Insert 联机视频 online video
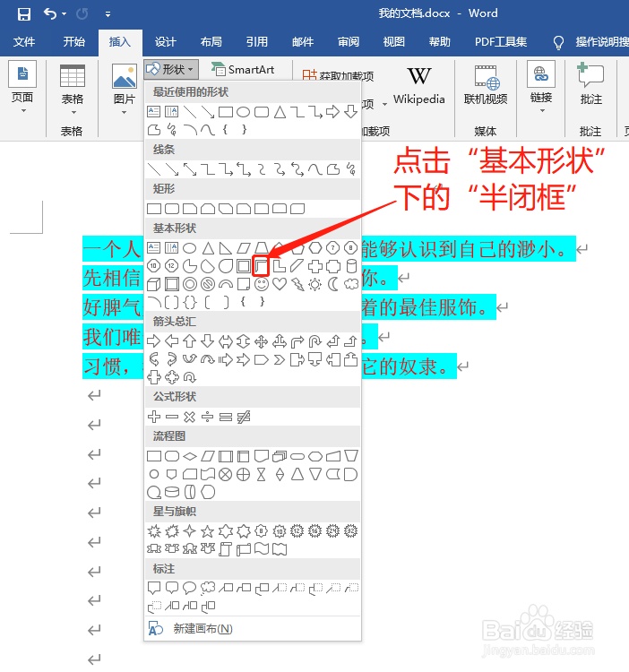The width and height of the screenshot is (629, 672). pos(486,86)
